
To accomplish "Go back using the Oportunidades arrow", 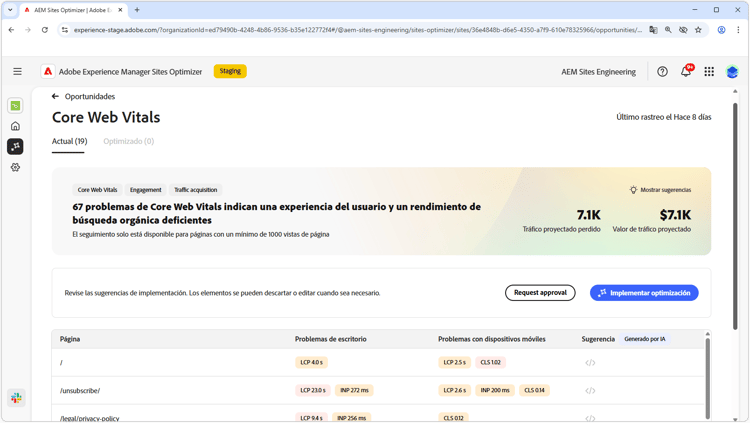I will [x=55, y=96].
